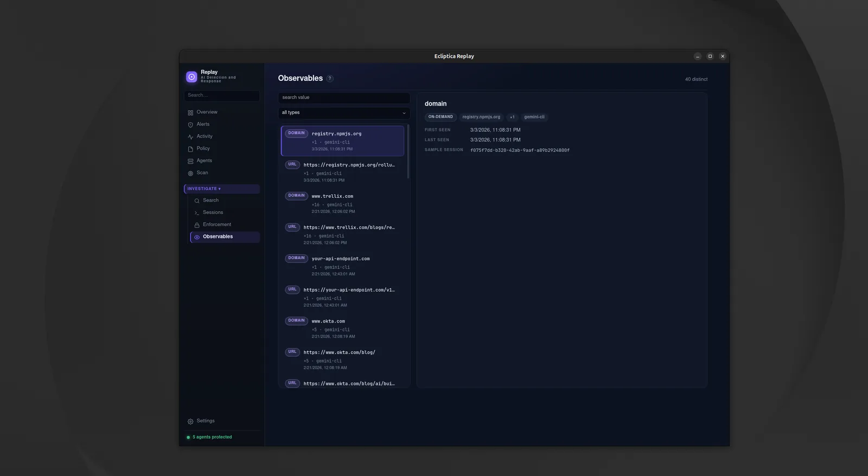The width and height of the screenshot is (868, 476).
Task: Open the Activity pulse icon
Action: tap(190, 137)
